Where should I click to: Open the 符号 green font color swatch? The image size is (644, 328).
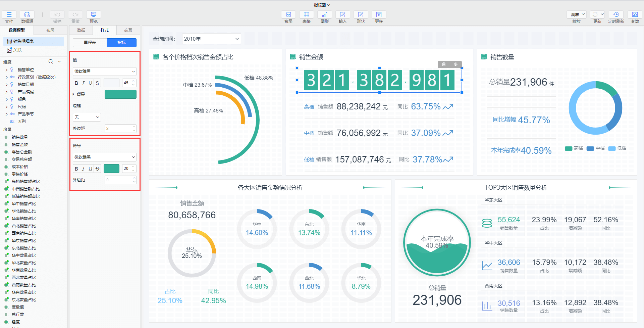tap(111, 169)
